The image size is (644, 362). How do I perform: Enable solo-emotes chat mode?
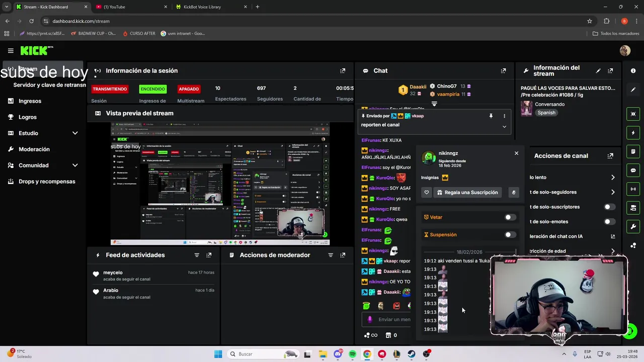click(609, 222)
